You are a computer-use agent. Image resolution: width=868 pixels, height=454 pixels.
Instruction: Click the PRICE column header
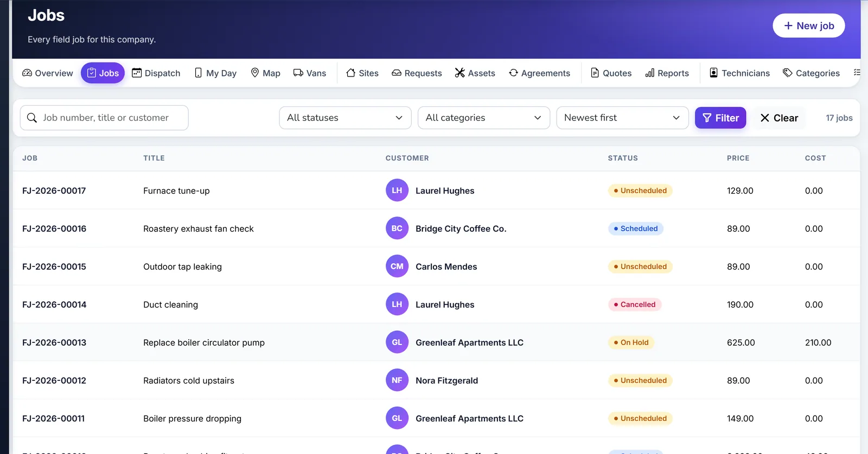738,158
